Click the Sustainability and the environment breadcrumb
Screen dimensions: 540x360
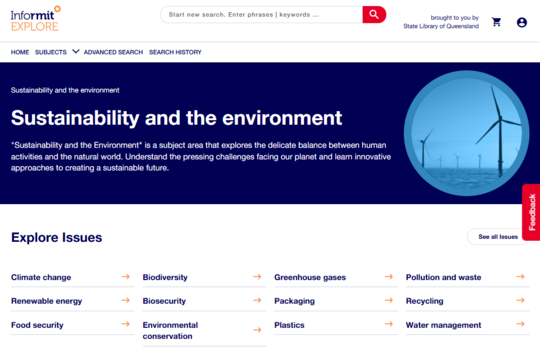(65, 90)
